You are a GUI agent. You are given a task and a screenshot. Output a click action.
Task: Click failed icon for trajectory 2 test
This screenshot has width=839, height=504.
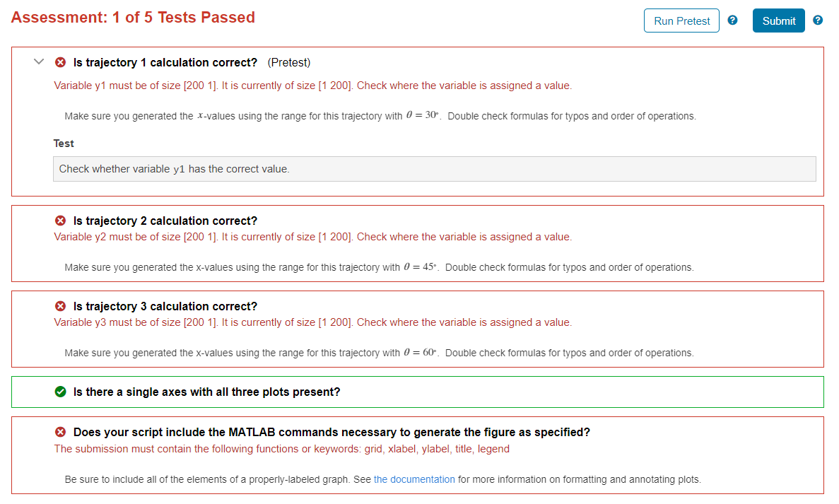pos(61,221)
